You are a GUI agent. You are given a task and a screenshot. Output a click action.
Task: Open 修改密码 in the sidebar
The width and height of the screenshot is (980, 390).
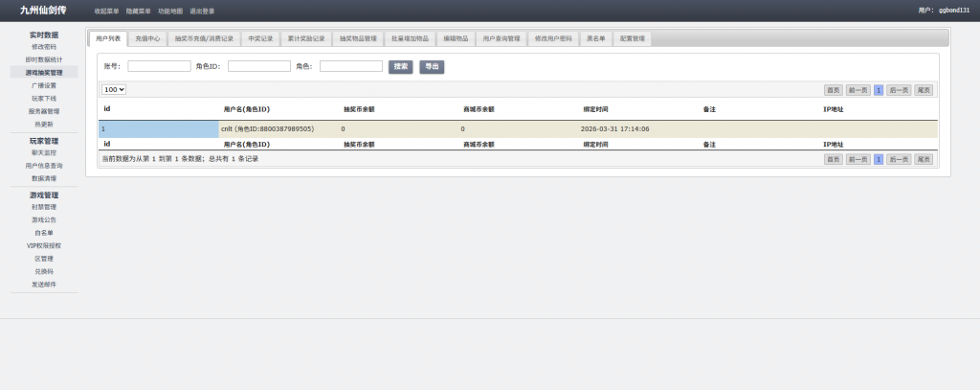[44, 46]
